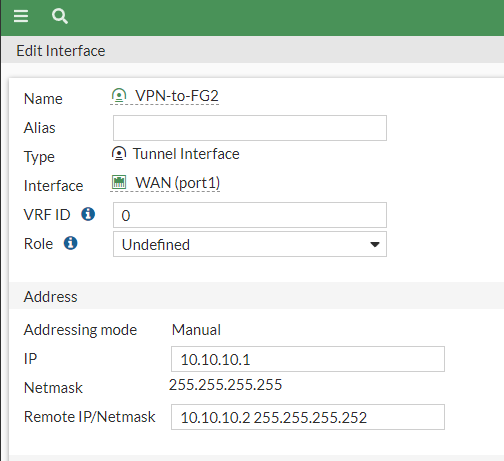Open the hamburger navigation menu

pos(21,16)
